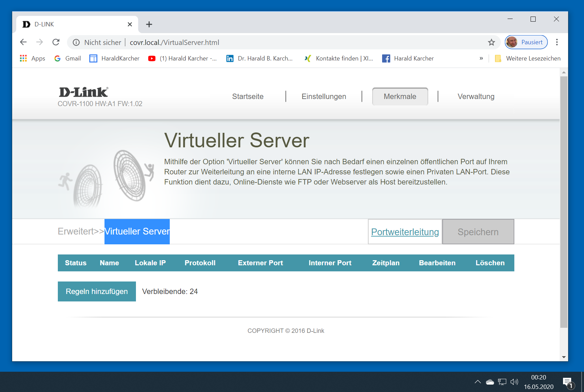Go to the Startseite menu item
The height and width of the screenshot is (392, 584).
(x=248, y=97)
